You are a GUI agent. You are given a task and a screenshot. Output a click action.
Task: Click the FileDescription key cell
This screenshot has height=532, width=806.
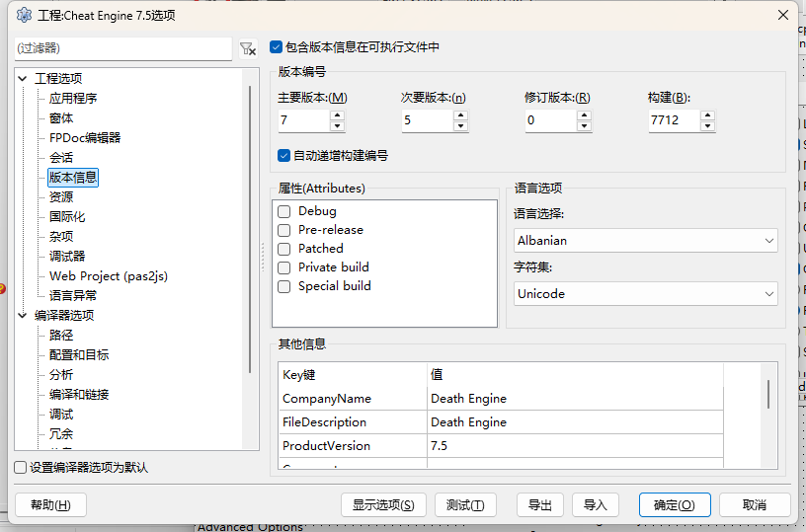354,422
